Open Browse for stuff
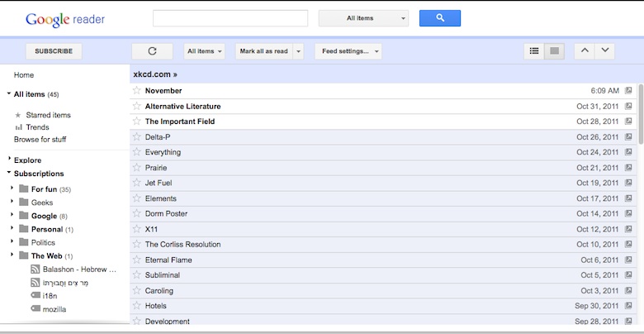 (x=40, y=140)
